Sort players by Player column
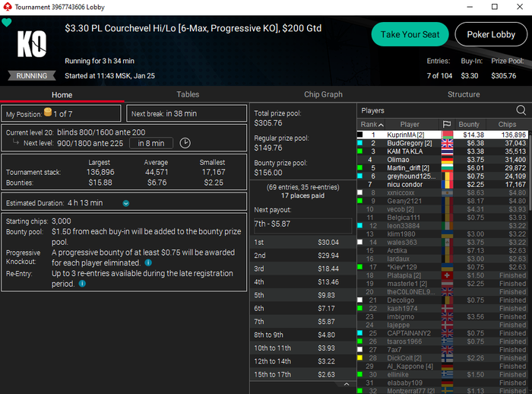The height and width of the screenshot is (394, 532). (x=410, y=124)
